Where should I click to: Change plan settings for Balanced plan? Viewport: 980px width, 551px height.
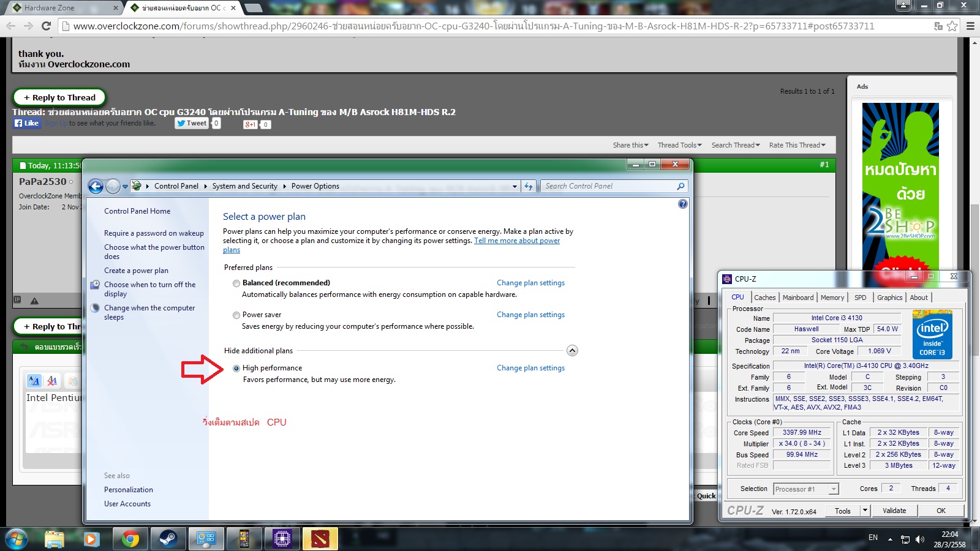(530, 283)
